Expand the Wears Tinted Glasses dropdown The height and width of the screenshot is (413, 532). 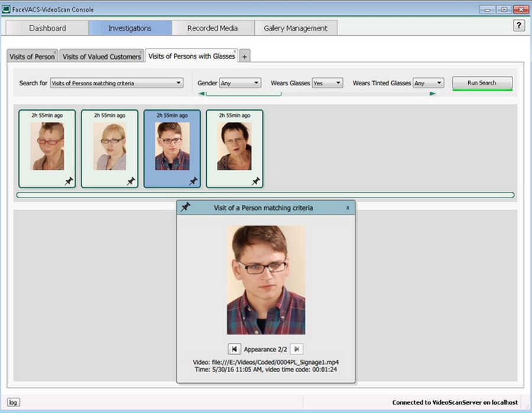(429, 83)
